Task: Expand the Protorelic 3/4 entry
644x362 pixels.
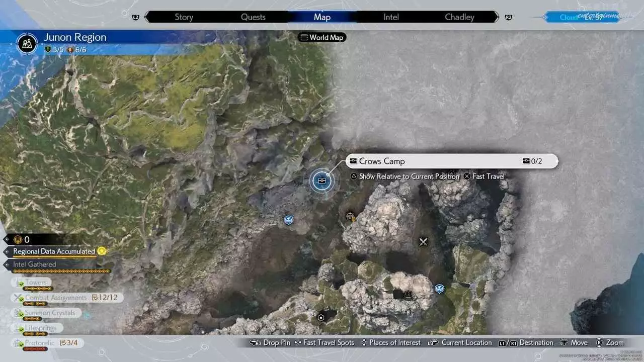Action: [x=48, y=343]
